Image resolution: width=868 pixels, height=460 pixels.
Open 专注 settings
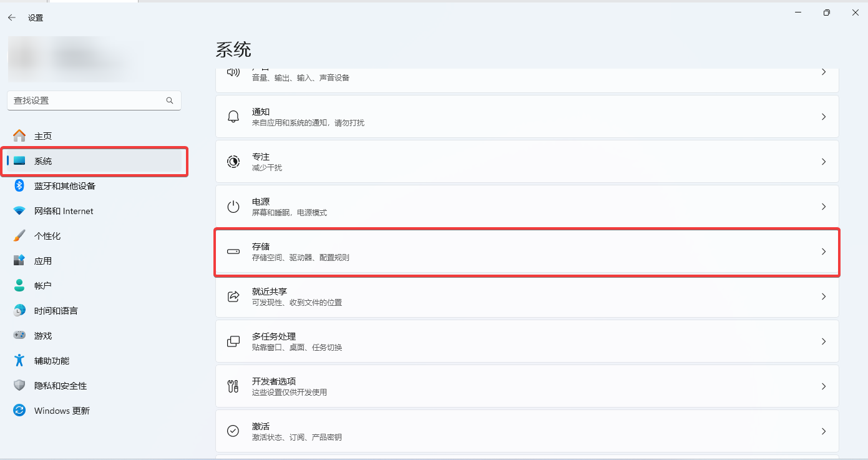tap(527, 162)
